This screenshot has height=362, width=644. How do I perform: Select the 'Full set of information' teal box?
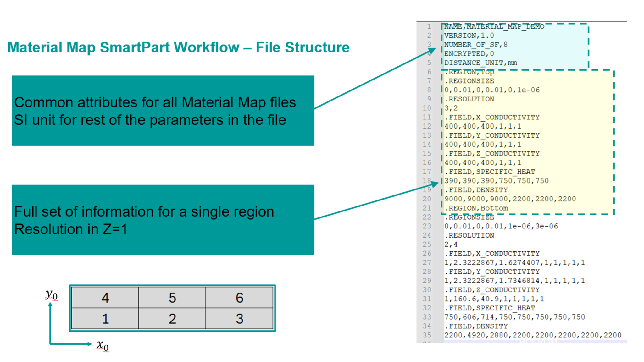[x=163, y=220]
